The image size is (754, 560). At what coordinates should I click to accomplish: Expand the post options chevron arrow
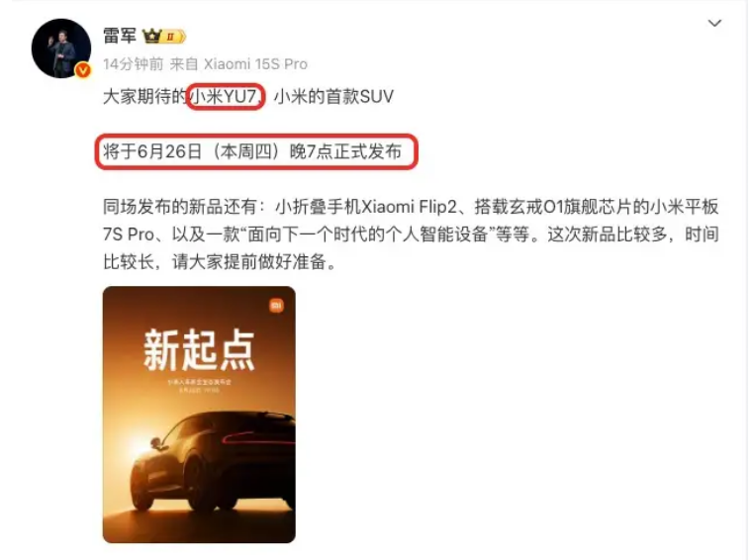pos(714,23)
